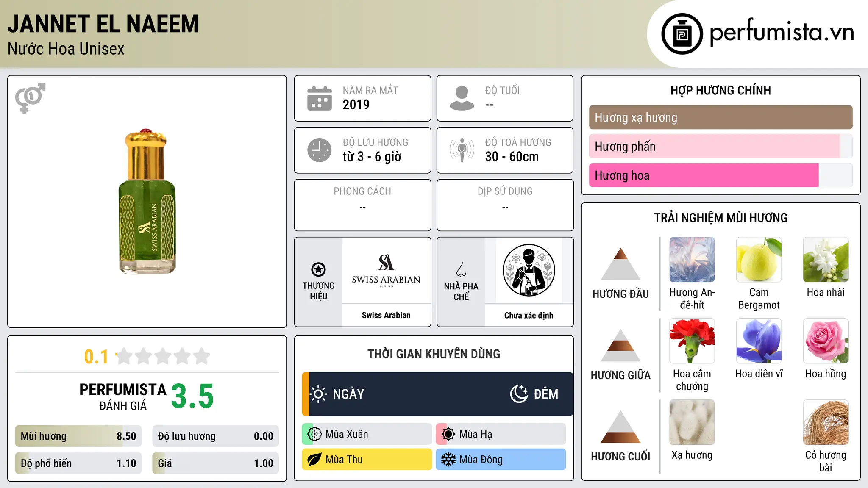Click the HỢP HƯƠNG CHÍNH heading
Viewport: 868px width, 488px height.
pos(721,90)
